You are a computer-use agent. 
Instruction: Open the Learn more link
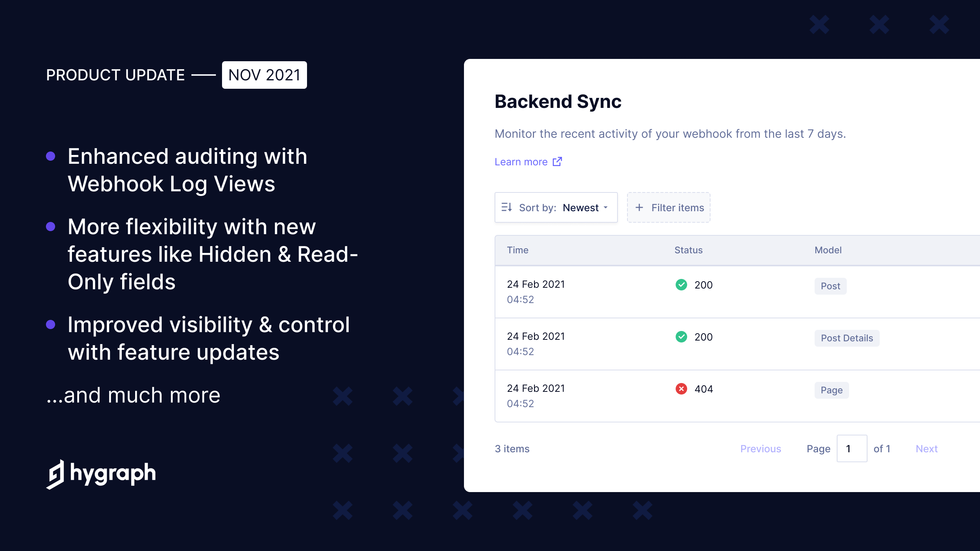[521, 161]
